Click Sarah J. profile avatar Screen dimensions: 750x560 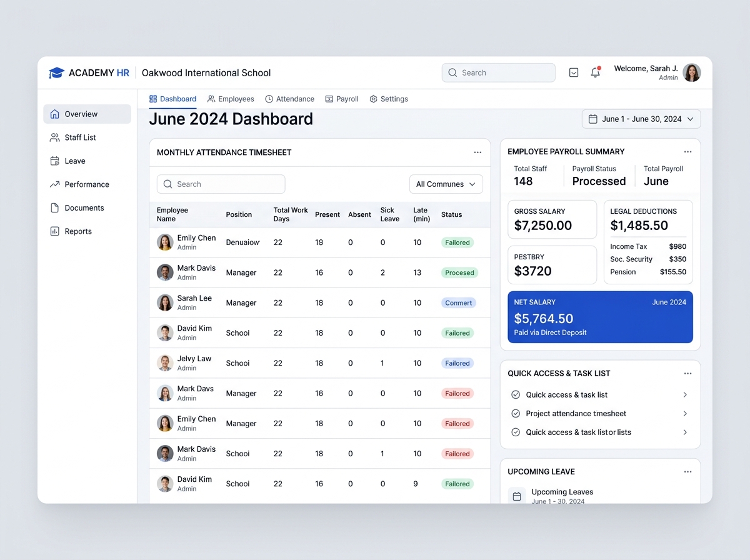click(x=691, y=72)
